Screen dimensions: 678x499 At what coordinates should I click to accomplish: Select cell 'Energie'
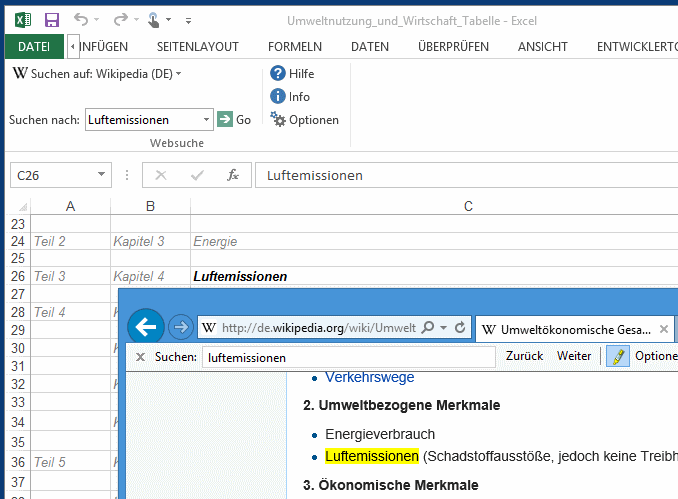pyautogui.click(x=434, y=241)
